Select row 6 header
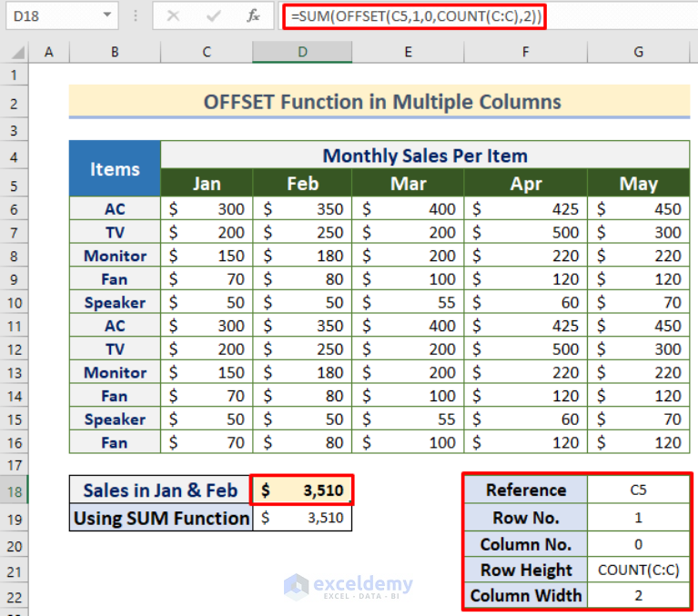Image resolution: width=698 pixels, height=616 pixels. coord(14,209)
